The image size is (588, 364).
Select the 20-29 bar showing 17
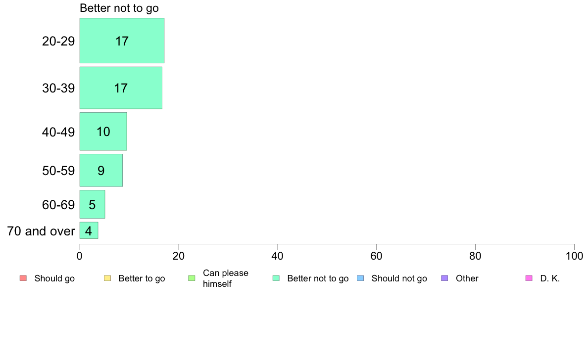tap(122, 41)
